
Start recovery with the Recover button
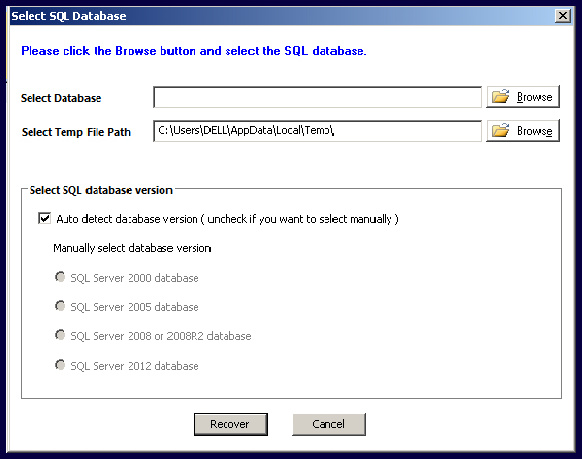click(230, 424)
